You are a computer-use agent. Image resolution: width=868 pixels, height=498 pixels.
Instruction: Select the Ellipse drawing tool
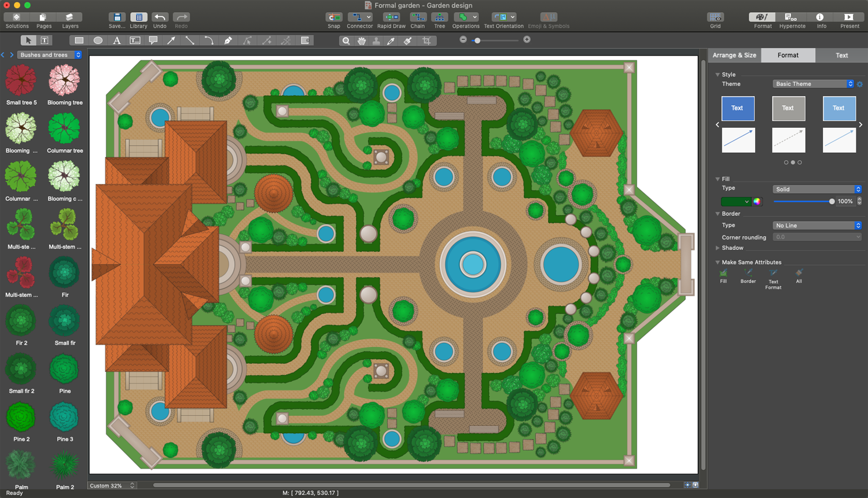98,40
